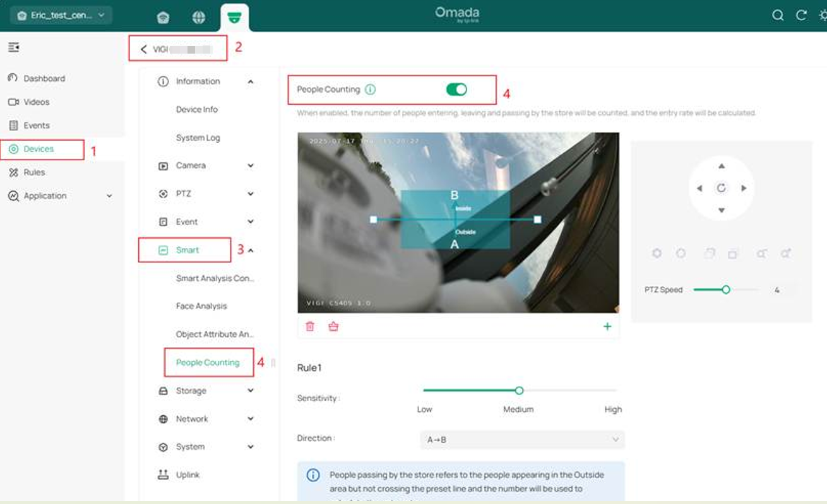Add a new counting rule with plus icon
827x504 pixels.
607,326
